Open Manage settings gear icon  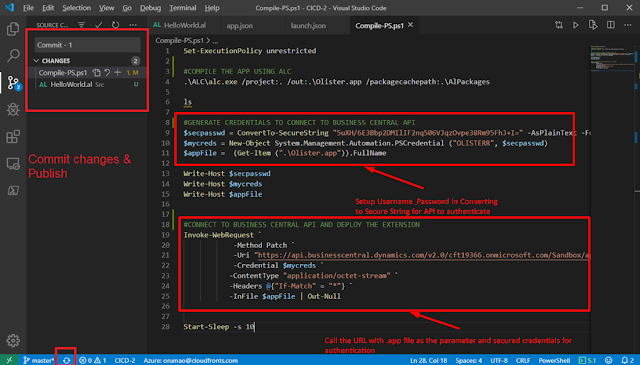(x=13, y=340)
